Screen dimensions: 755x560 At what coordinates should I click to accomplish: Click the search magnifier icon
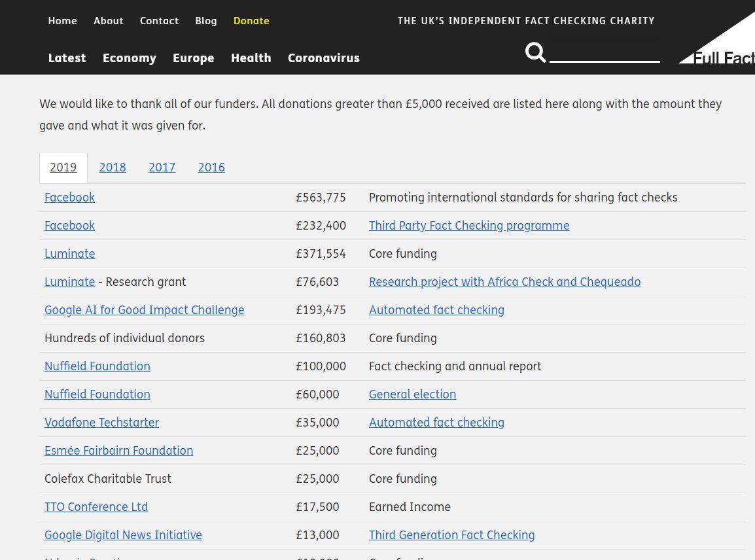point(535,52)
